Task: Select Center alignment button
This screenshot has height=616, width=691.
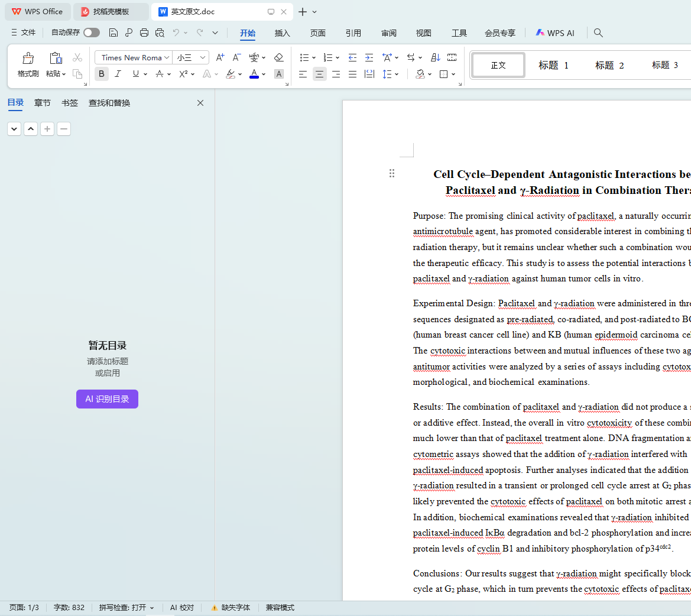Action: click(x=320, y=74)
